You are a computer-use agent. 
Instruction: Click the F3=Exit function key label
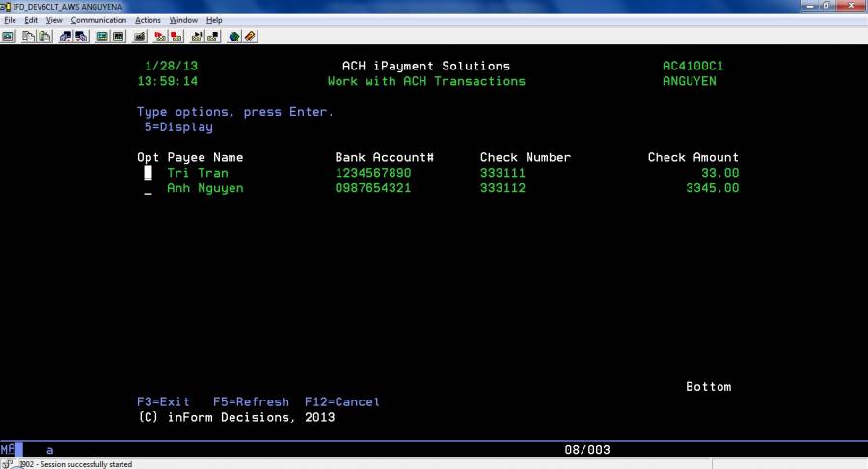click(163, 402)
